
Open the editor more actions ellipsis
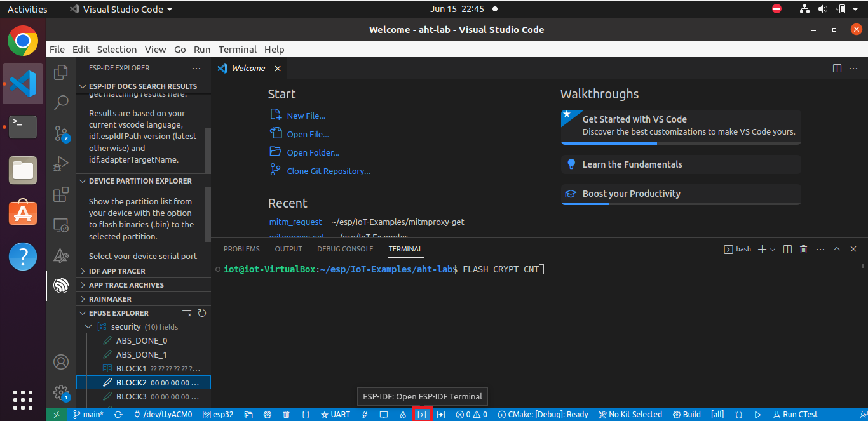click(x=853, y=68)
